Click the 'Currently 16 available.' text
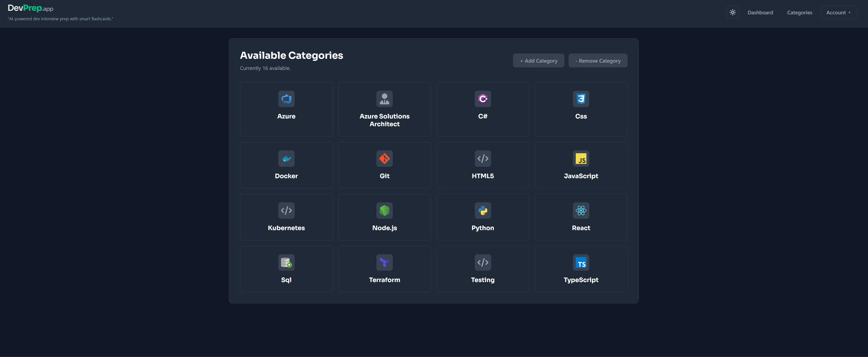This screenshot has width=868, height=357. coord(265,68)
